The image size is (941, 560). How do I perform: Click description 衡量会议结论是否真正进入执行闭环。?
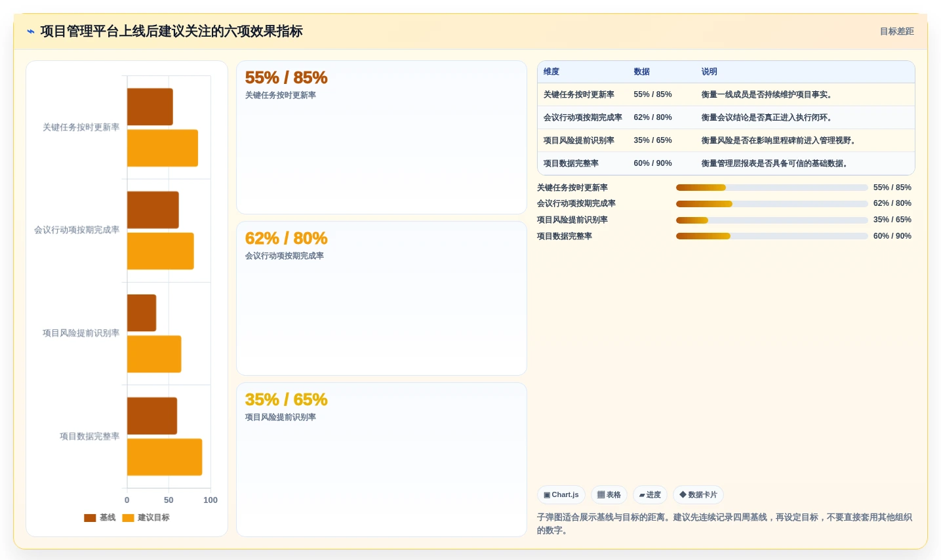(x=768, y=117)
